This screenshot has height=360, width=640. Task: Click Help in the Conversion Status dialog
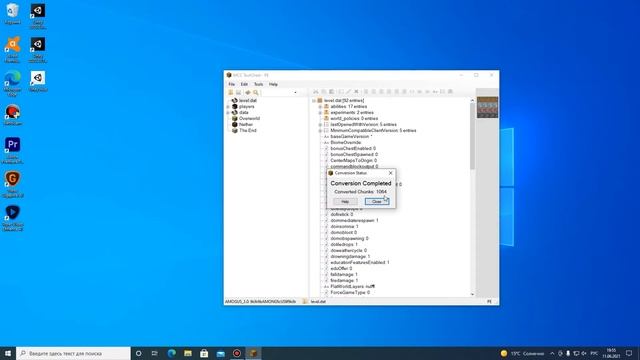pyautogui.click(x=345, y=202)
